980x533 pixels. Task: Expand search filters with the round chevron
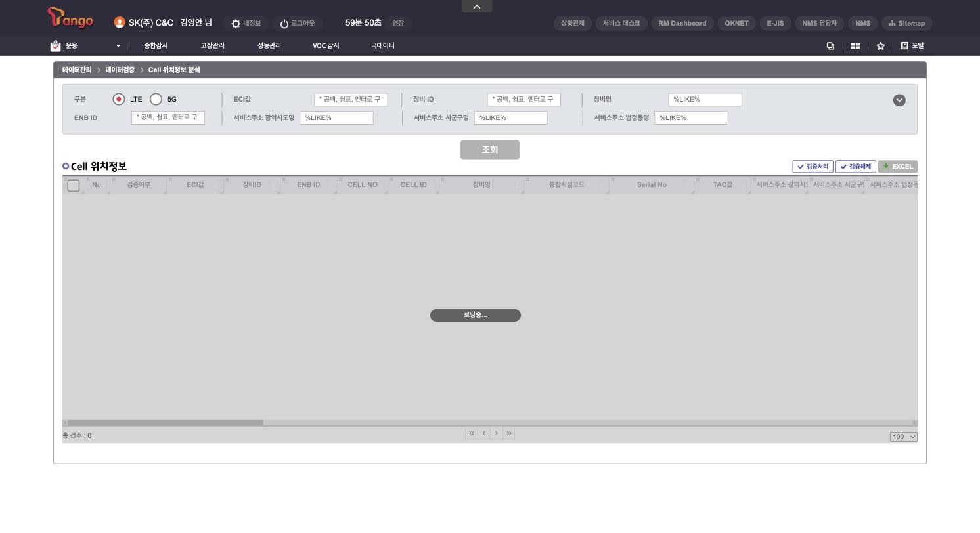tap(899, 100)
